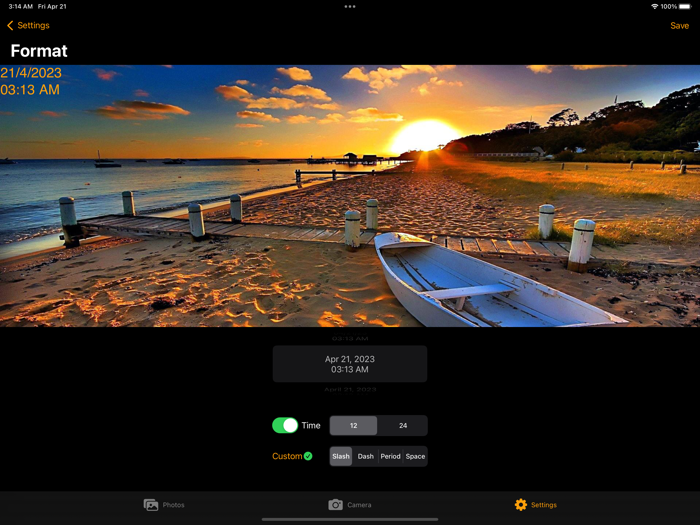Choose the Dash date separator
The image size is (700, 525).
[366, 456]
